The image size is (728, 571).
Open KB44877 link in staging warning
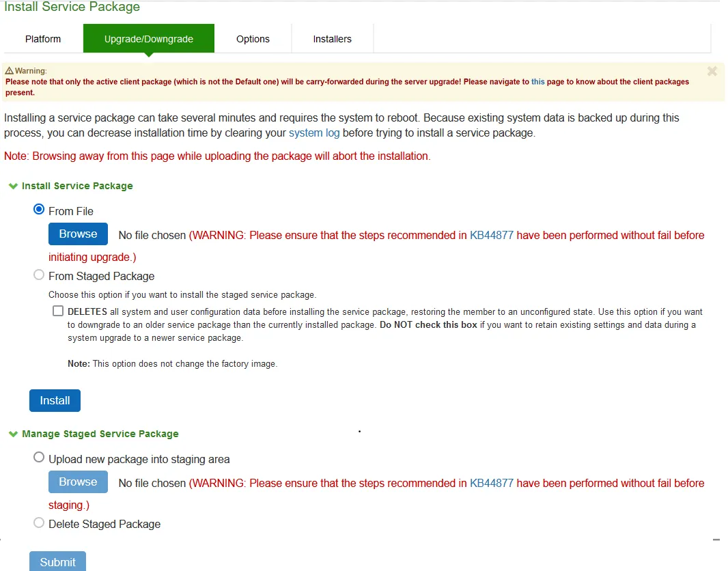492,484
